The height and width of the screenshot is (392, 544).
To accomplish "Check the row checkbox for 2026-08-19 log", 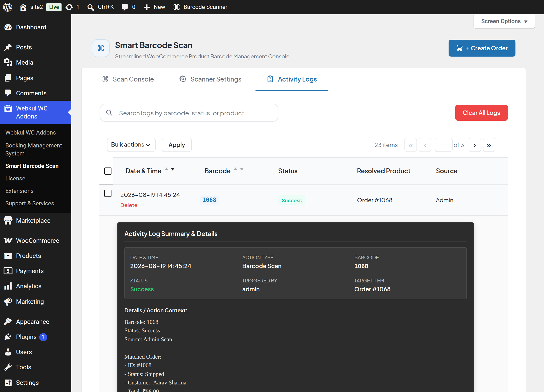I will tap(108, 193).
